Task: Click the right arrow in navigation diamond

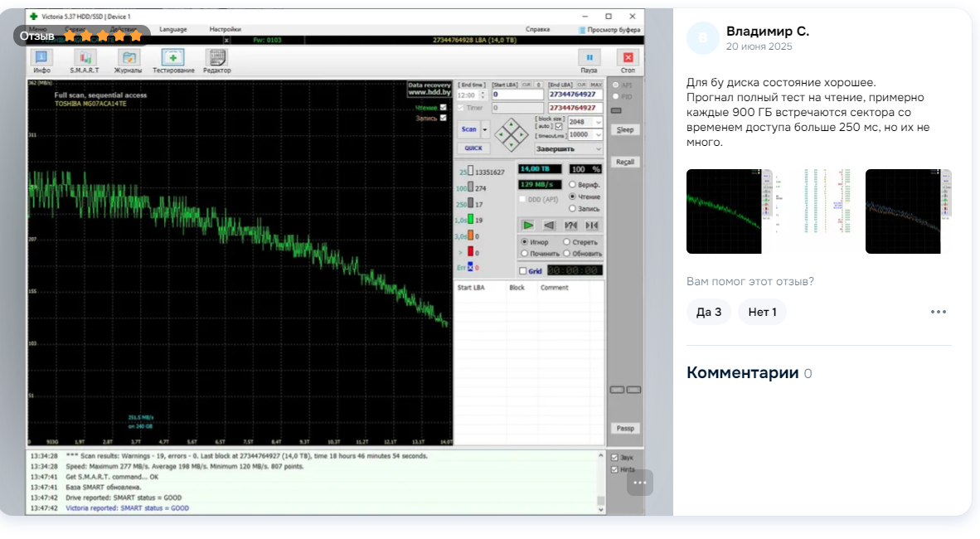Action: tap(522, 134)
